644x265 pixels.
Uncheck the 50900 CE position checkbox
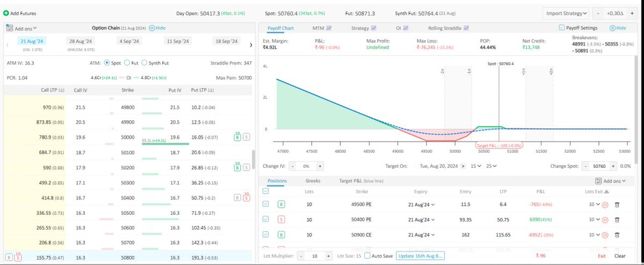[x=266, y=235]
